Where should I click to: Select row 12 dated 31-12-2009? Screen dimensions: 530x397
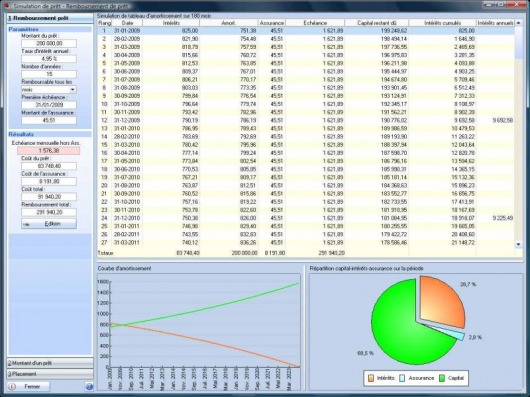(x=306, y=120)
